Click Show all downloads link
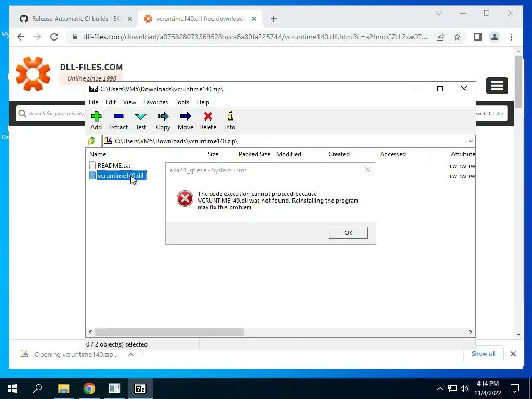532x399 pixels. pos(483,353)
